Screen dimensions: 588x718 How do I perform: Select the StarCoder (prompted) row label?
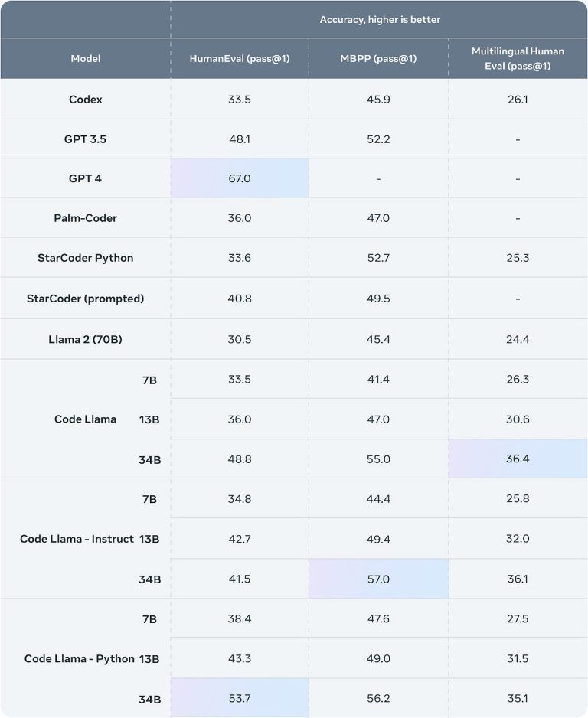(86, 299)
